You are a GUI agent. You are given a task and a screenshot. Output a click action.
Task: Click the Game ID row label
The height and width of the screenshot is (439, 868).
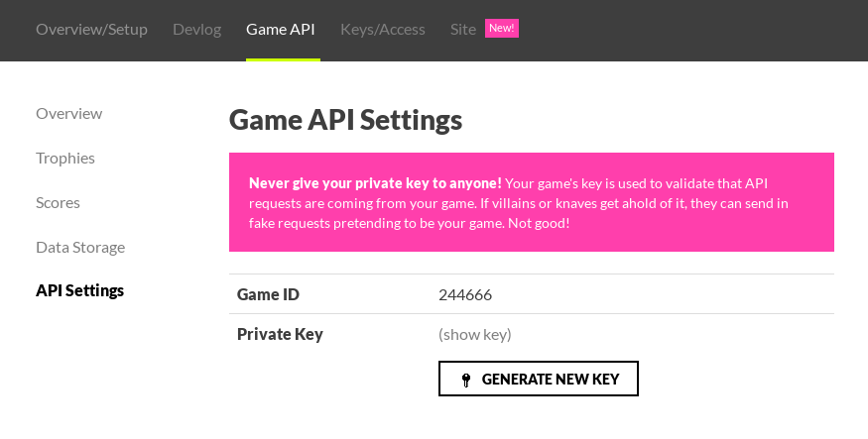pyautogui.click(x=268, y=294)
